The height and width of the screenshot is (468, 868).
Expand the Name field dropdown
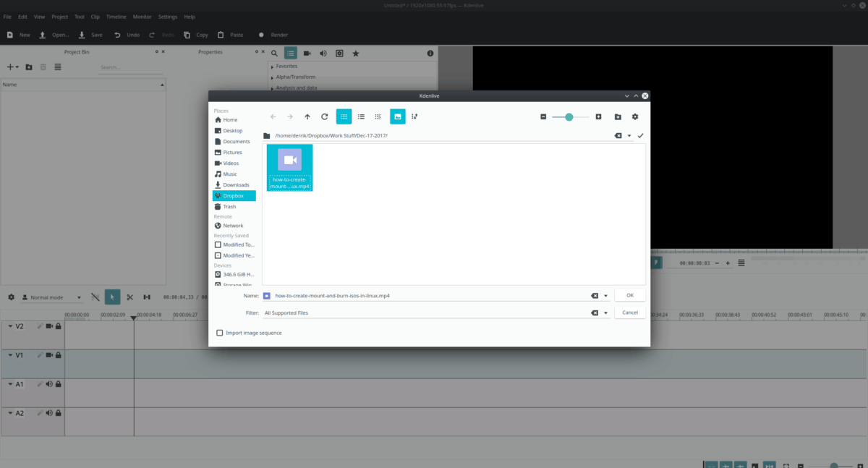606,295
